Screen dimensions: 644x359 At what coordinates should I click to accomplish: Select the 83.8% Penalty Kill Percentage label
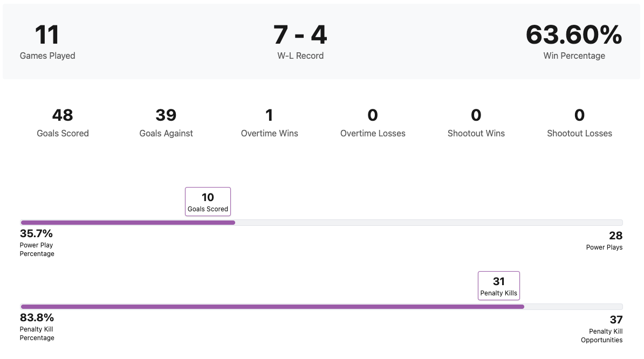coord(37,318)
